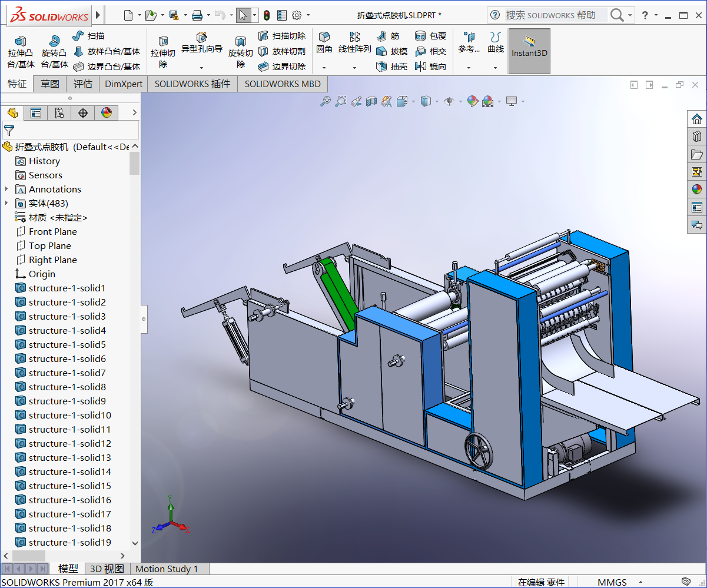Expand the 实体(483) solid bodies folder
Image resolution: width=707 pixels, height=588 pixels.
click(6, 203)
